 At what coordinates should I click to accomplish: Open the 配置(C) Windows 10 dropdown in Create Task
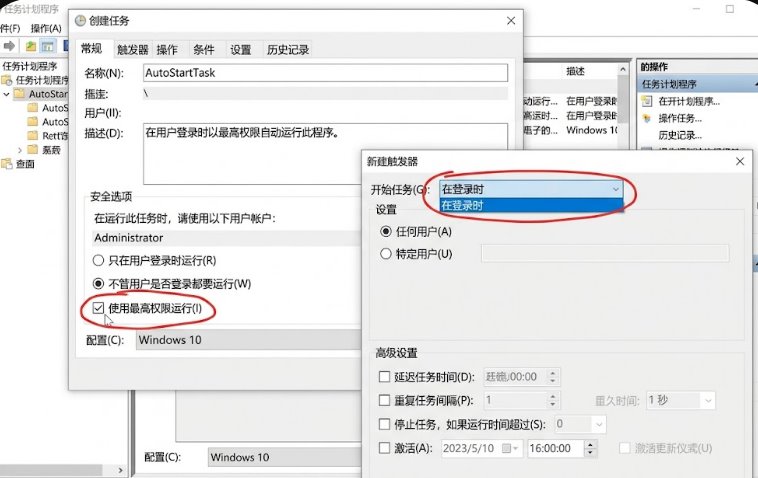(x=248, y=340)
